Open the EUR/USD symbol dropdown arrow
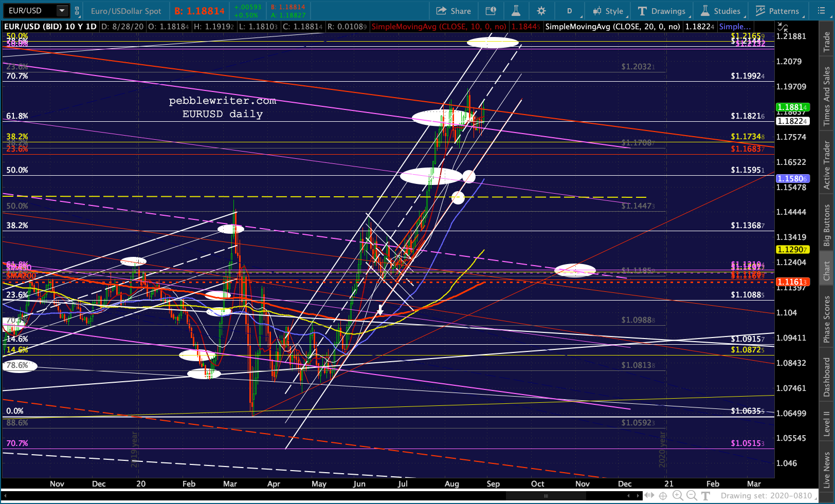This screenshot has height=504, width=835. 62,11
